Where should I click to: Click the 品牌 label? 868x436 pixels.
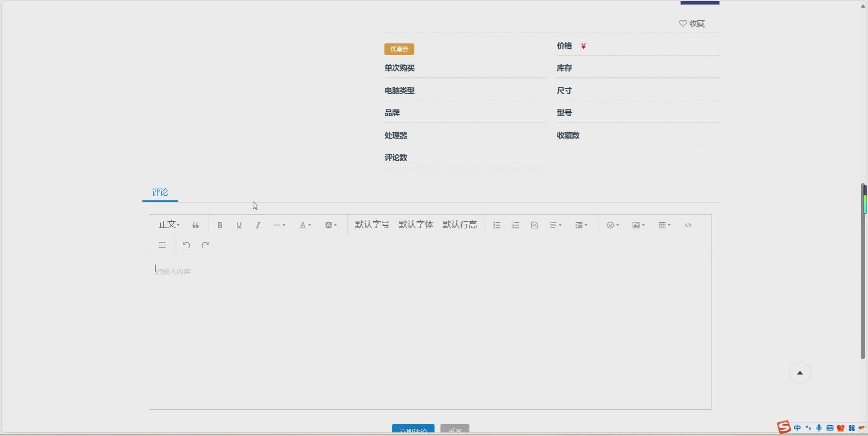392,113
